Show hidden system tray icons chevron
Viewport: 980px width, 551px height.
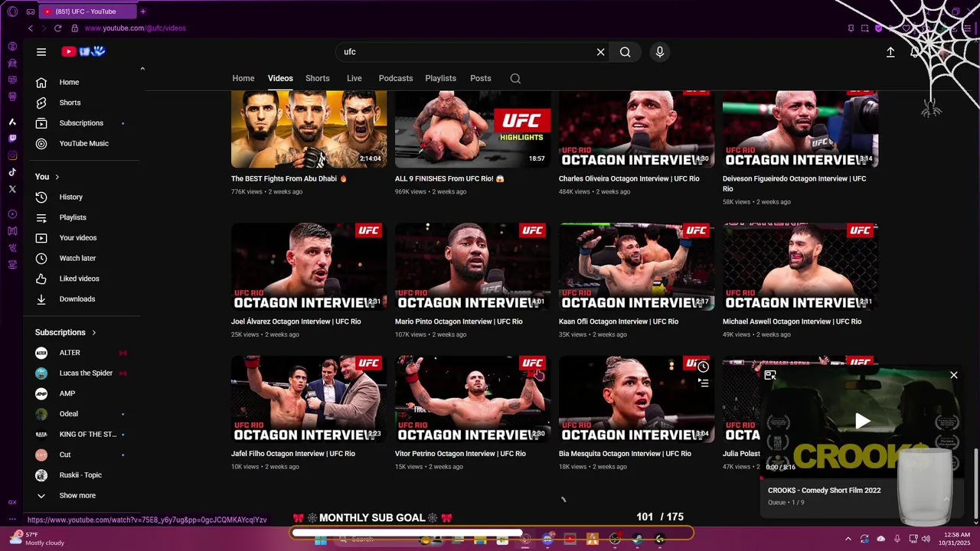coord(848,539)
